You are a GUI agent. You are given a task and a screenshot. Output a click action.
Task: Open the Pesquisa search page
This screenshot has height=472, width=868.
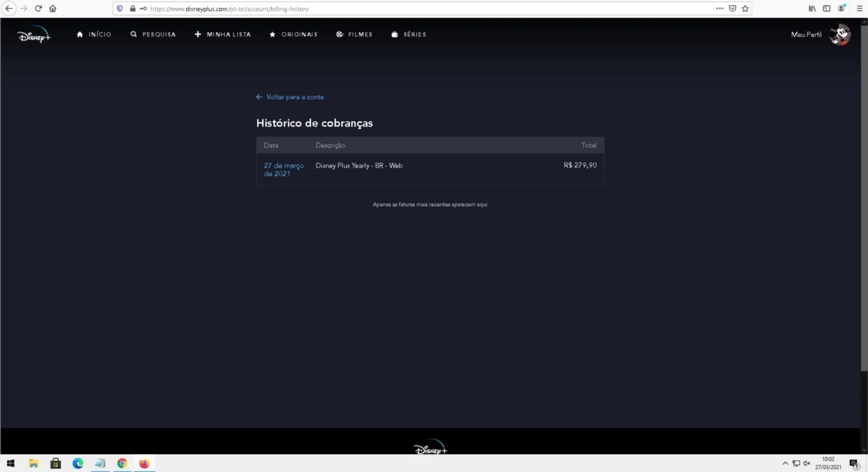153,34
